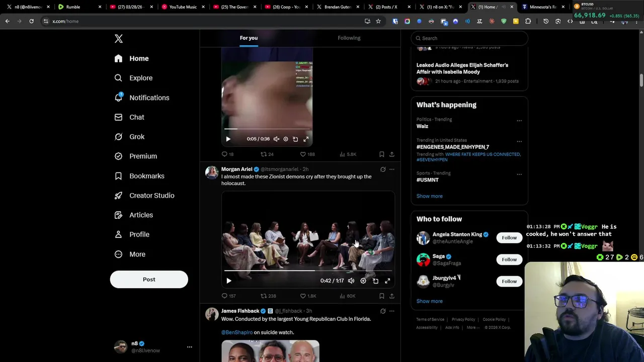Switch to YouTube Music browser tab

183,7
